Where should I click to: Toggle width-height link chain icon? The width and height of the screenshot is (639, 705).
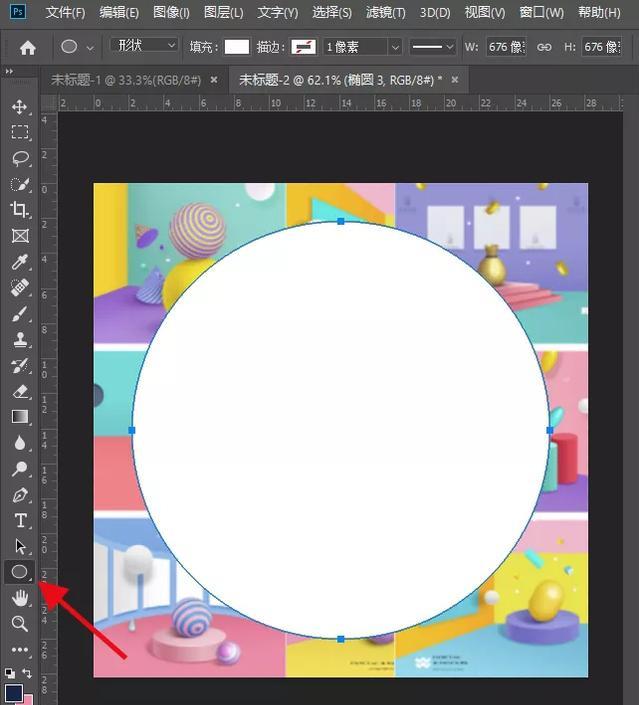tap(544, 47)
